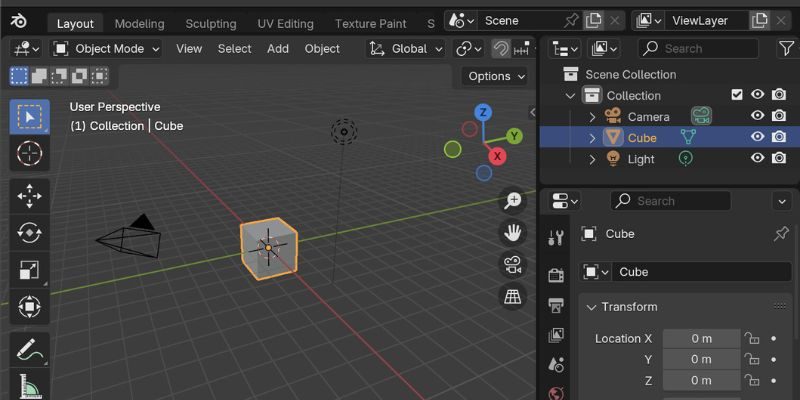The width and height of the screenshot is (800, 400).
Task: Click the Blender logo menu
Action: pos(19,22)
